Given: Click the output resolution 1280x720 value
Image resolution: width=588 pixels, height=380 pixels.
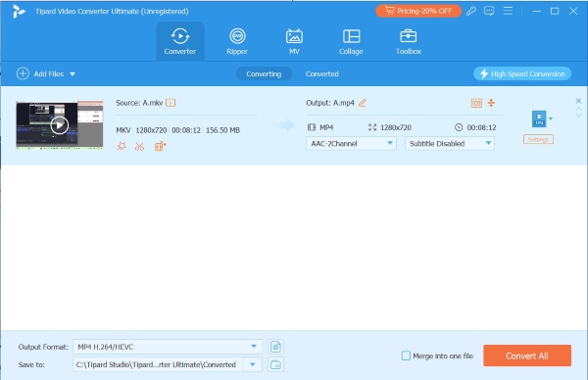Looking at the screenshot, I should click(396, 127).
